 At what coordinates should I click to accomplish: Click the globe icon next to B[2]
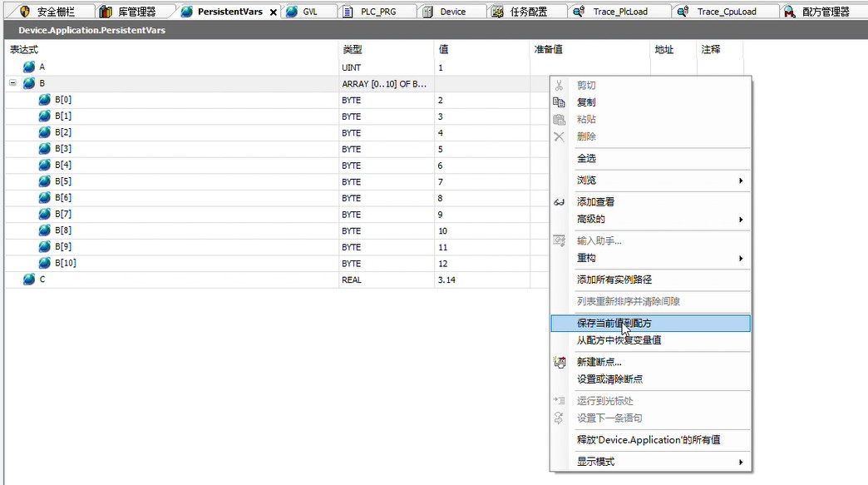[44, 132]
